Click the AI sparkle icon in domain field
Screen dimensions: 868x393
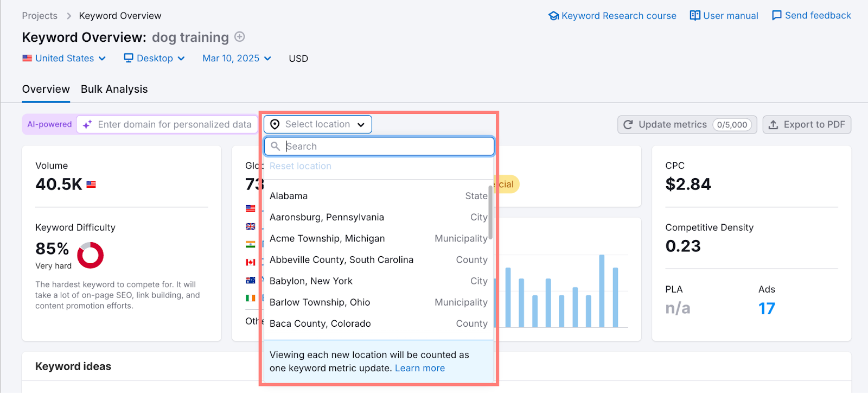[x=87, y=125]
